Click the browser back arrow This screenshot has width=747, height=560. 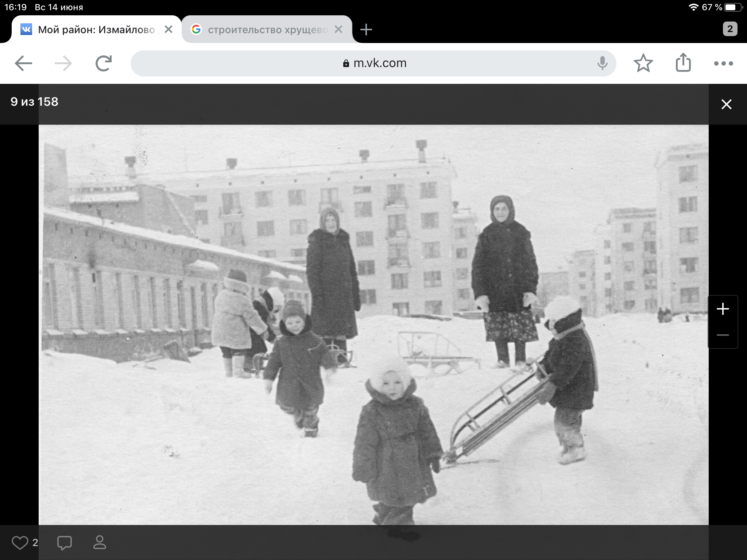pyautogui.click(x=23, y=63)
